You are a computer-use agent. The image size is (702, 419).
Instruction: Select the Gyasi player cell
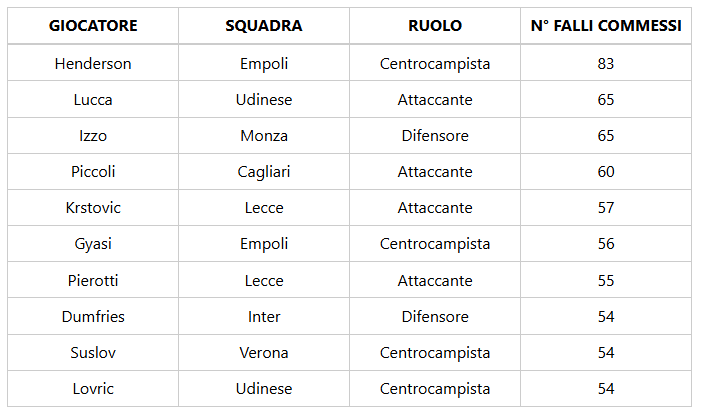pyautogui.click(x=93, y=244)
